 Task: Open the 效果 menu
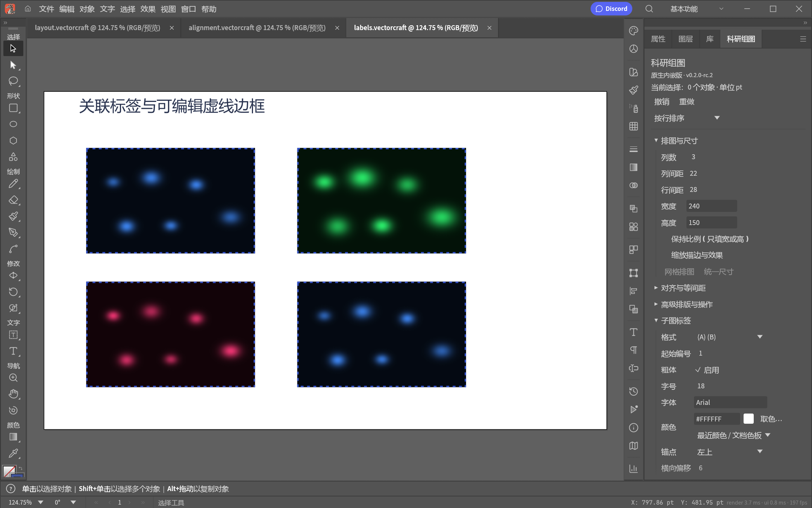coord(148,9)
